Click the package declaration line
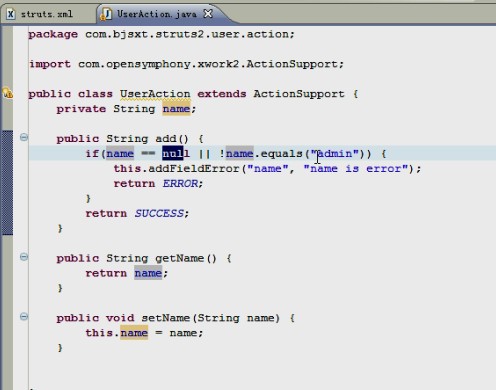Image resolution: width=496 pixels, height=390 pixels. pos(161,34)
